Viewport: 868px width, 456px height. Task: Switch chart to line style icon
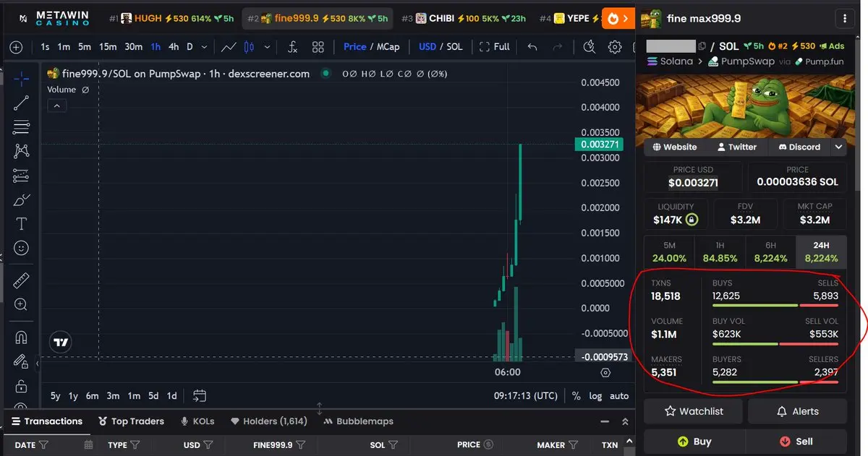229,47
